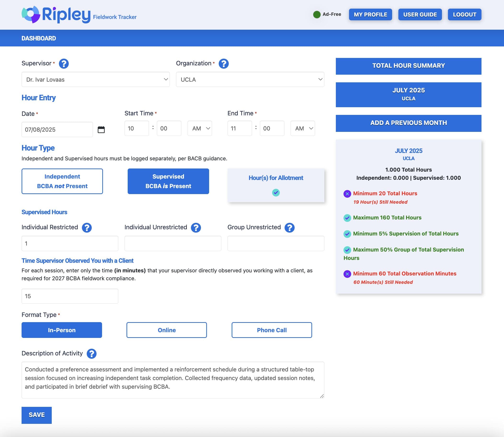Screen dimensions: 504x437
Task: Click the 'Maximum 160 Total Hours' text
Action: click(x=387, y=218)
